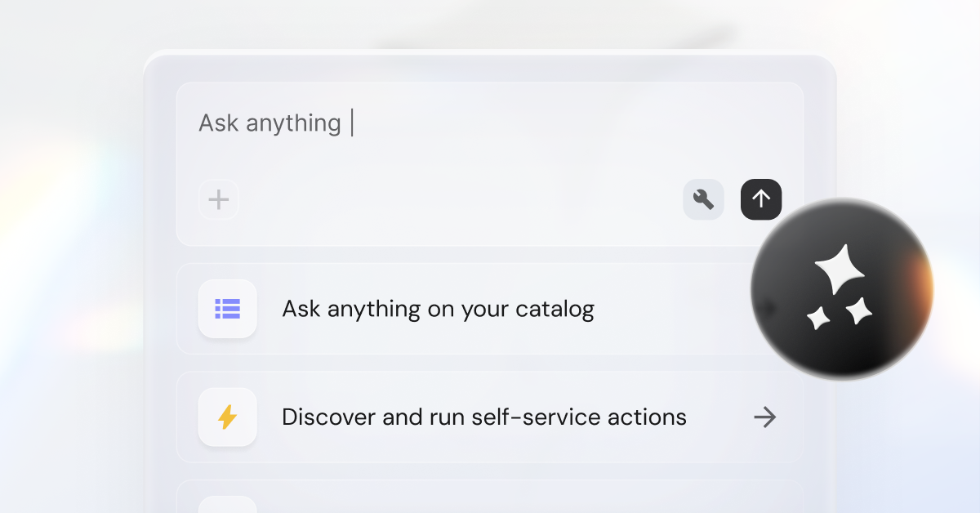Select the blue catalog list icon
The image size is (980, 513).
[227, 309]
